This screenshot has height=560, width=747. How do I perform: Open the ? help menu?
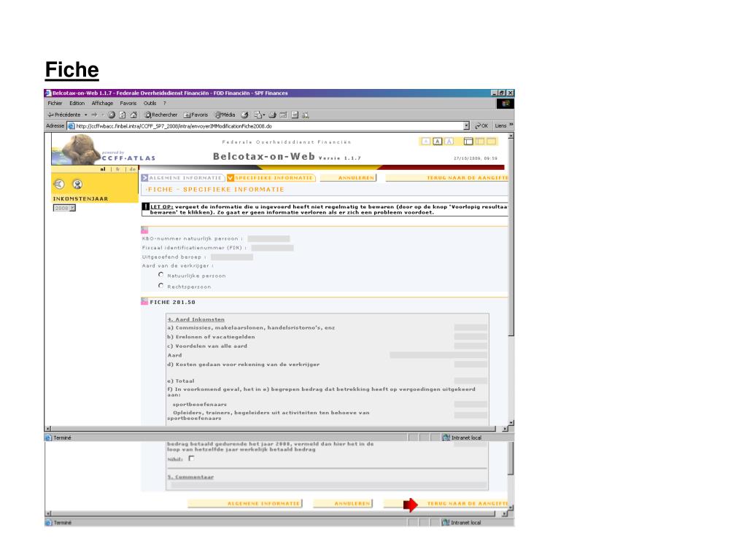tap(165, 104)
